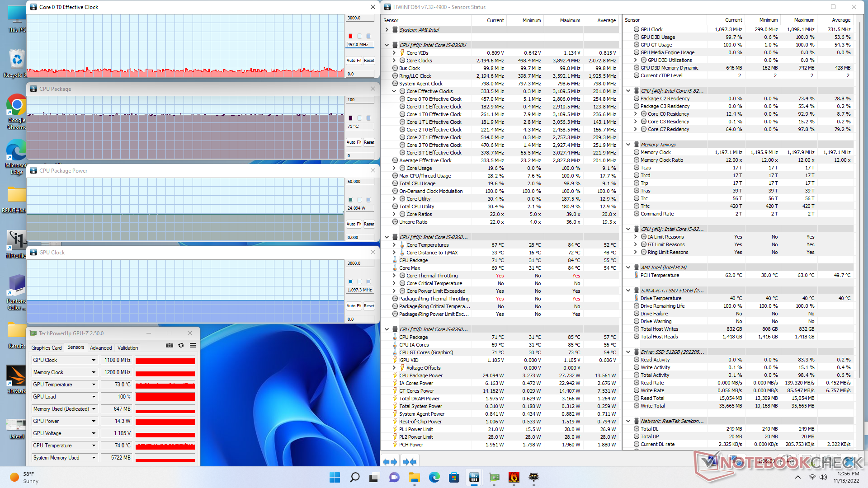Click the HWiNFO expand columns arrows button
The height and width of the screenshot is (488, 868).
(390, 461)
